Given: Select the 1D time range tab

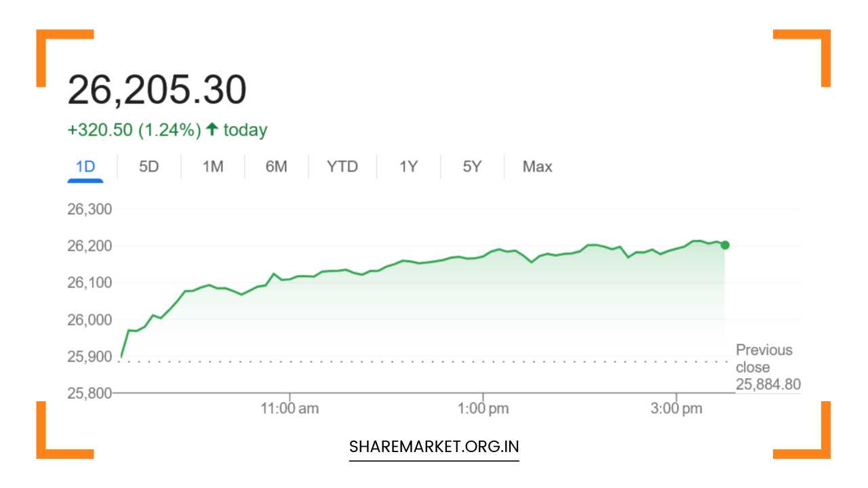Looking at the screenshot, I should (85, 167).
